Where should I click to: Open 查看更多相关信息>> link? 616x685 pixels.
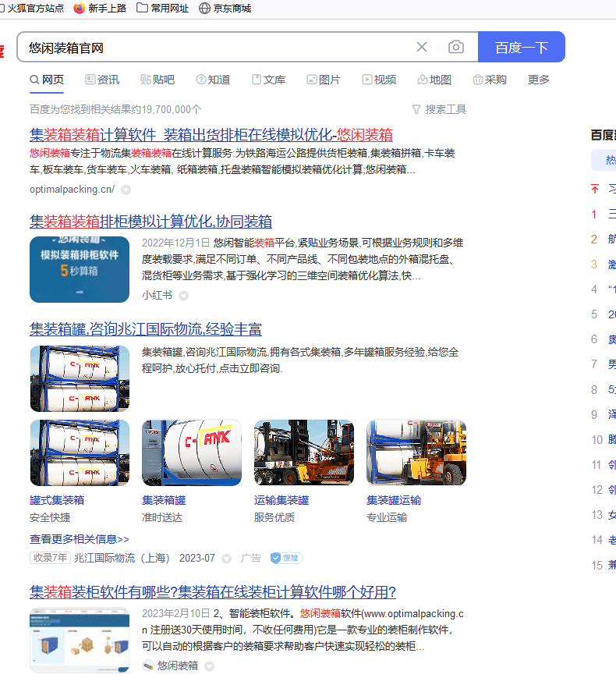80,539
